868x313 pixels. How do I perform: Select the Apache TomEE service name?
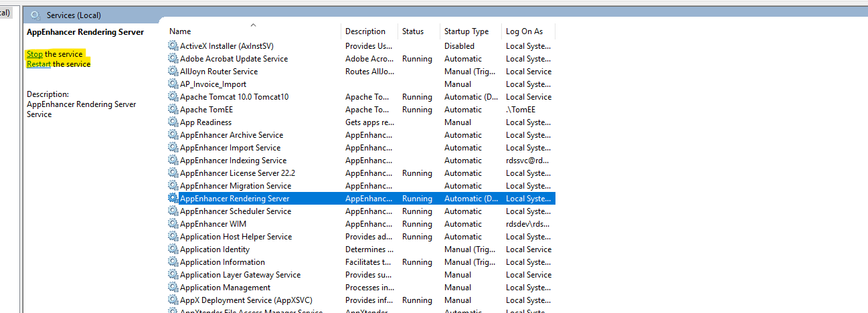[206, 110]
